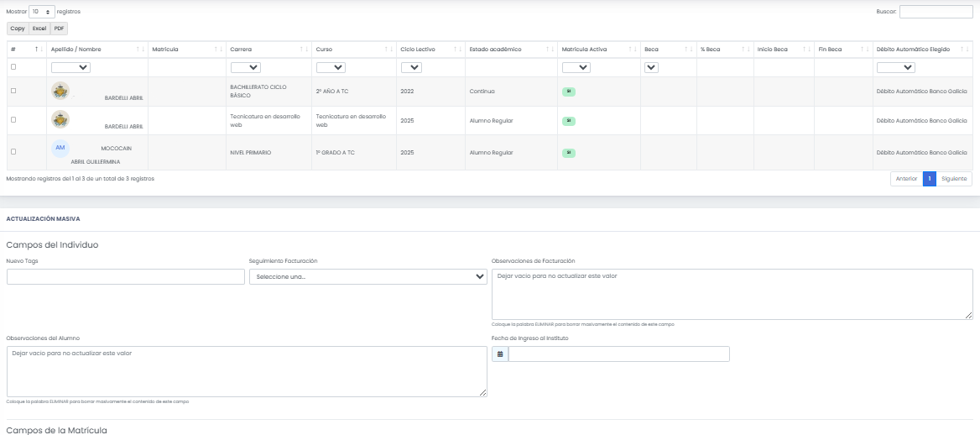Click the AM avatar for Mococain

tap(60, 148)
